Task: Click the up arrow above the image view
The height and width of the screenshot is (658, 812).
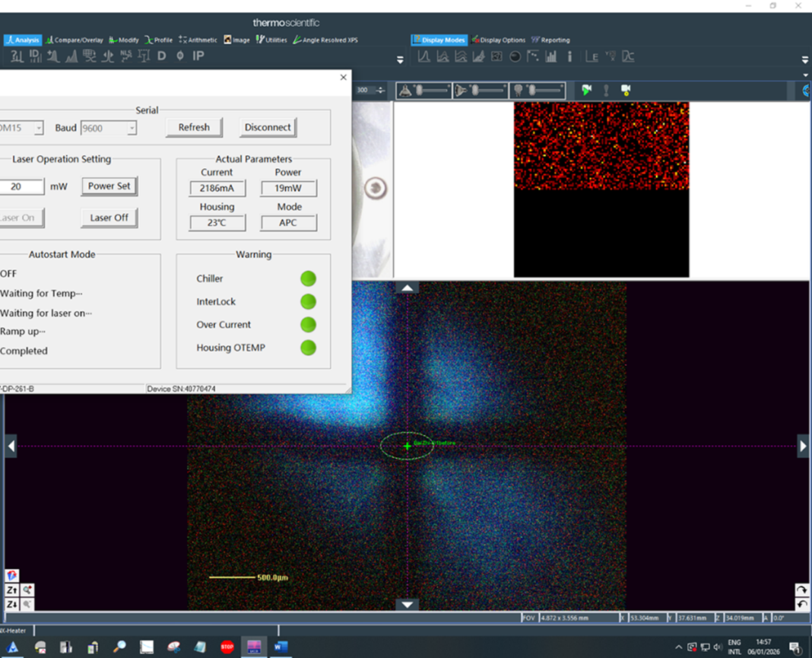Action: pos(408,288)
